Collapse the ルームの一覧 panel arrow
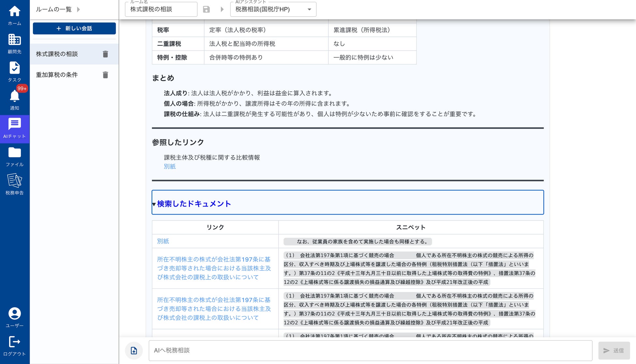 coord(79,9)
